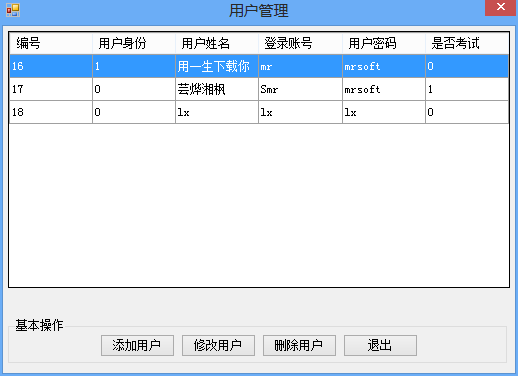Click the 用户姓名 column header
This screenshot has height=376, width=518.
pyautogui.click(x=217, y=43)
